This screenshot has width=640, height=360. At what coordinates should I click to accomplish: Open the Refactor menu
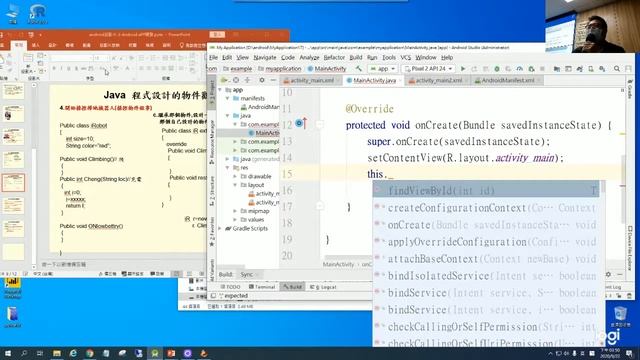pos(334,58)
